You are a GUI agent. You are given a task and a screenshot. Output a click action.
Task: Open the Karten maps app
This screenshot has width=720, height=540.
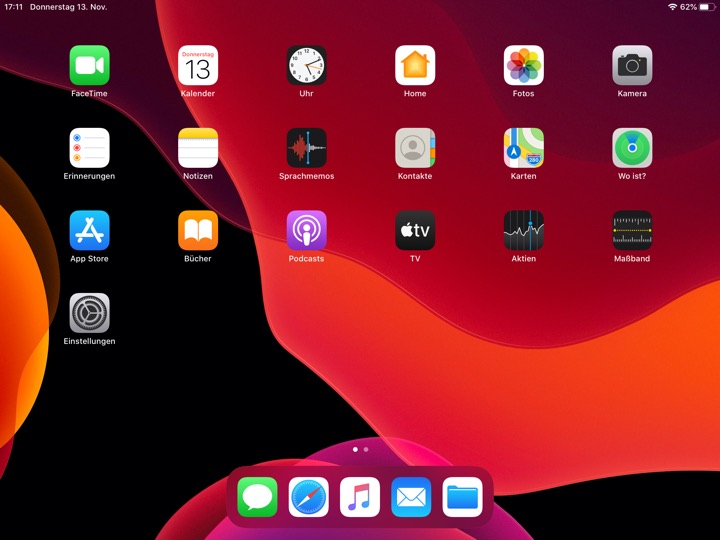(x=523, y=148)
